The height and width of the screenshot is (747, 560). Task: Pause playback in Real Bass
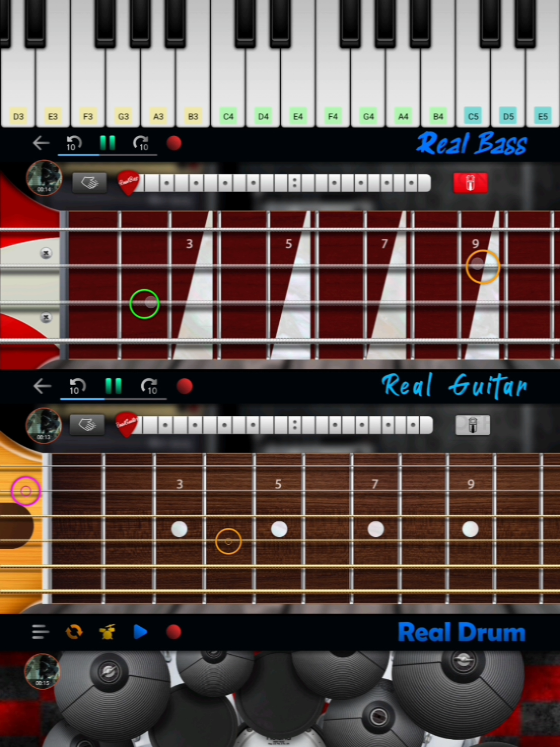pos(108,143)
